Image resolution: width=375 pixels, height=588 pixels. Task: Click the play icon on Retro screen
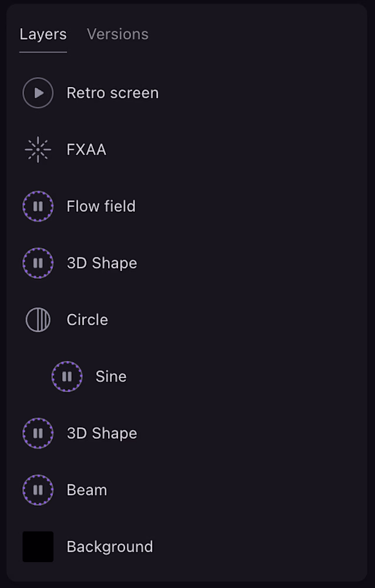38,93
